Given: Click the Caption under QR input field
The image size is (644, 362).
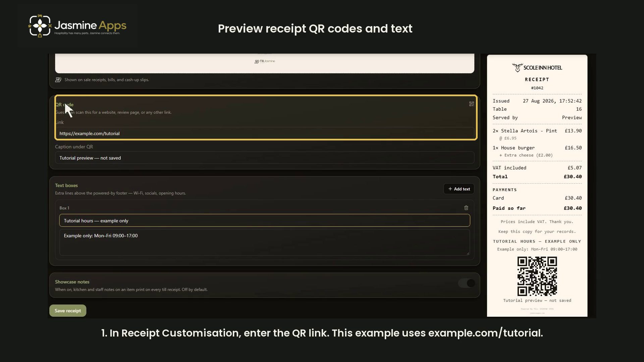Looking at the screenshot, I should pos(265,158).
